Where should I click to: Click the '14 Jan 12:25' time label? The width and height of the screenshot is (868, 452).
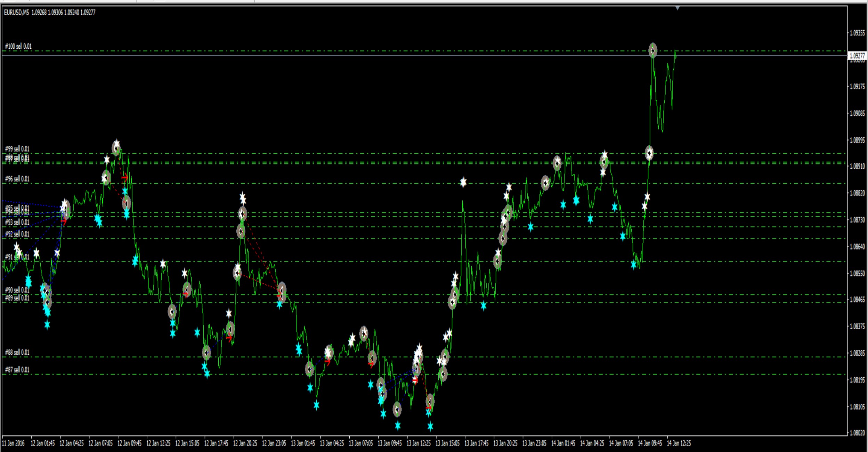[x=679, y=443]
